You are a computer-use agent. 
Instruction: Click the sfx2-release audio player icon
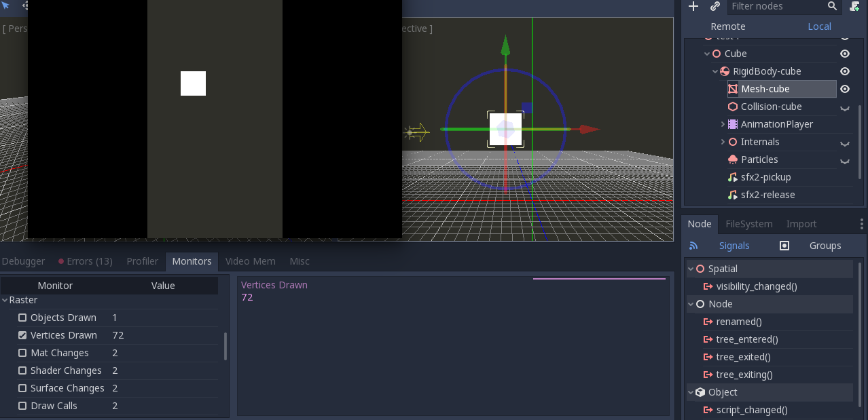733,195
